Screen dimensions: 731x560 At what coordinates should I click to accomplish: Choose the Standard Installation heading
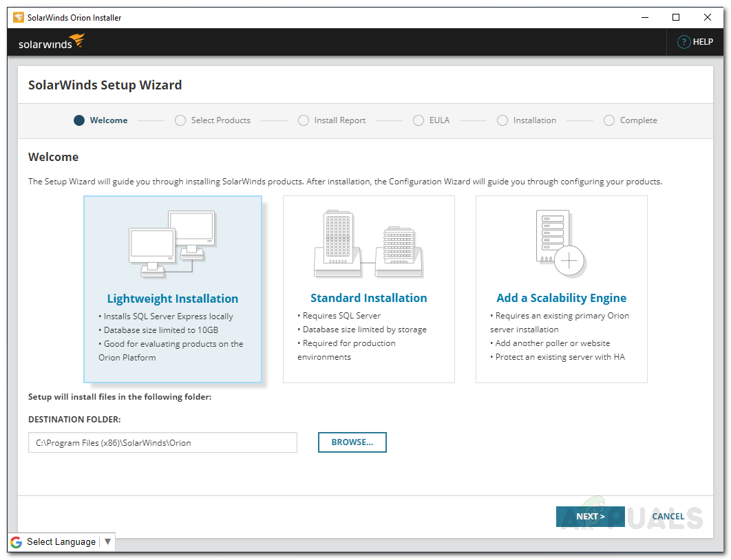[368, 298]
